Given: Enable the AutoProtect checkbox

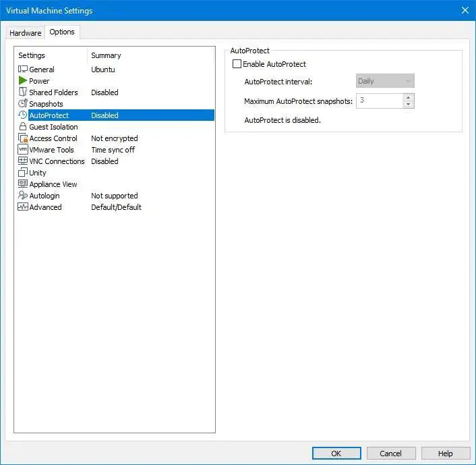Looking at the screenshot, I should pos(237,64).
